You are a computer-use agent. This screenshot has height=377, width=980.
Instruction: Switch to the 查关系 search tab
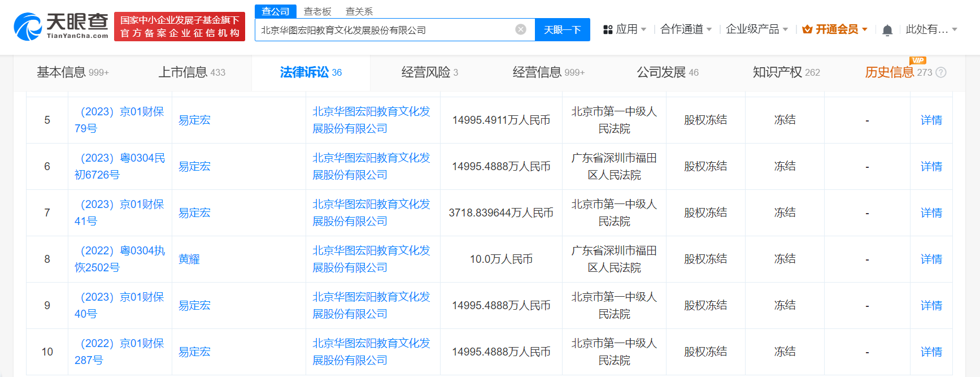pyautogui.click(x=359, y=11)
